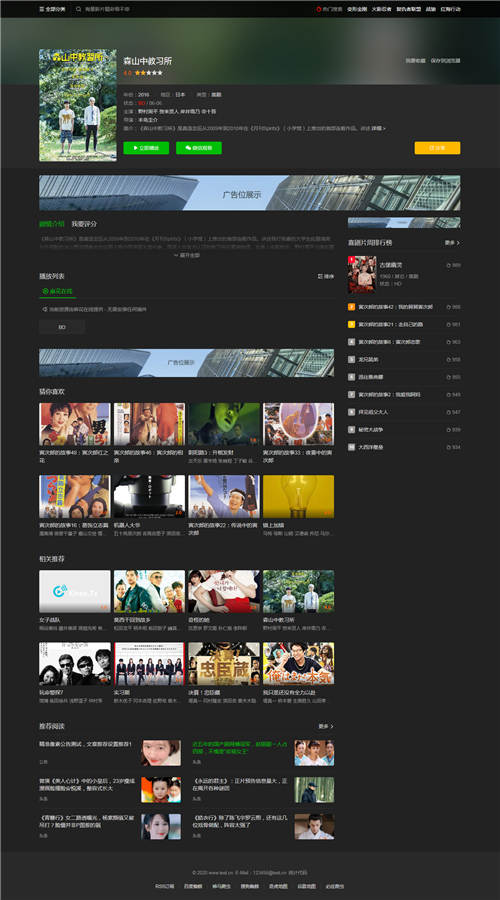The image size is (500, 900).
Task: Click the orange rank 2 badge in ranking
Action: tap(352, 307)
